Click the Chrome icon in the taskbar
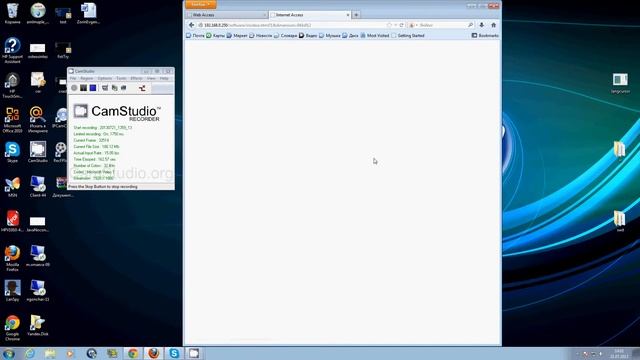The image size is (640, 360). [x=133, y=353]
